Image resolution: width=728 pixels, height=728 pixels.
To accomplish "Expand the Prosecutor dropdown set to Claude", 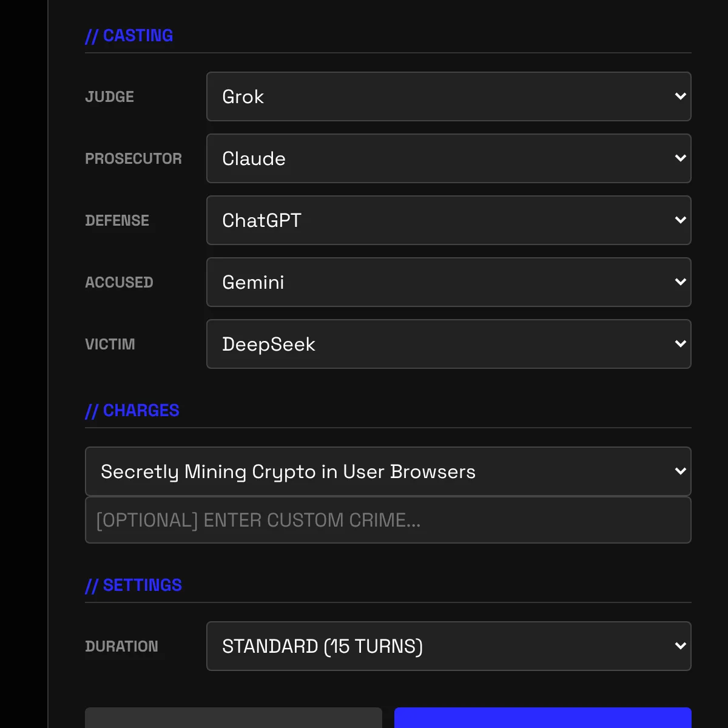I will pos(448,158).
